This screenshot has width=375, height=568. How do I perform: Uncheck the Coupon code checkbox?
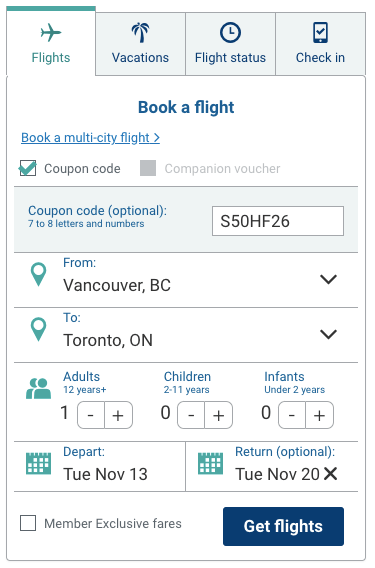tap(28, 168)
